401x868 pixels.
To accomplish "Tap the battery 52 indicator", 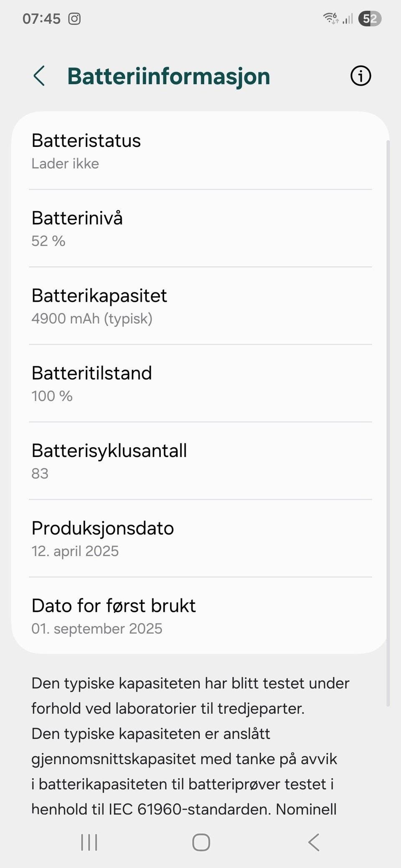I will [370, 19].
